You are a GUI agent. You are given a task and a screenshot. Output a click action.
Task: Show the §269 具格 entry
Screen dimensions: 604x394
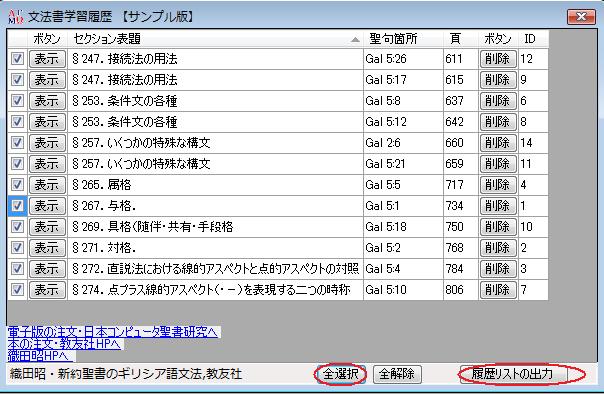click(47, 227)
